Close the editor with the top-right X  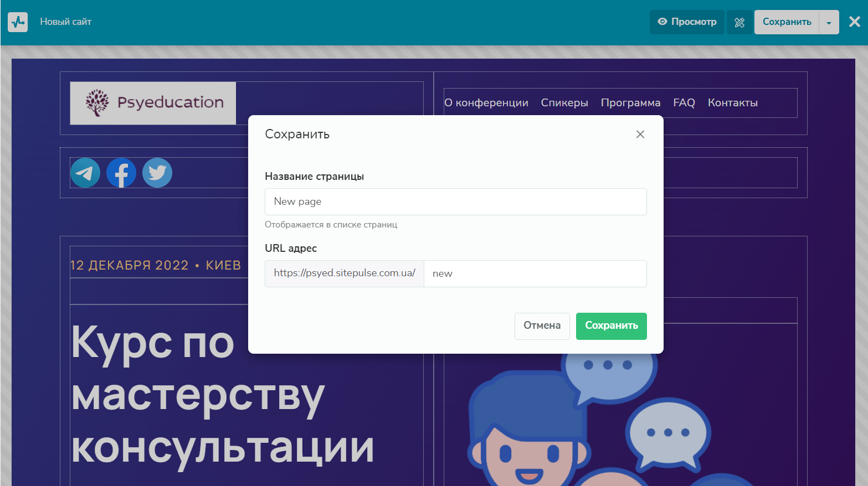click(x=855, y=22)
